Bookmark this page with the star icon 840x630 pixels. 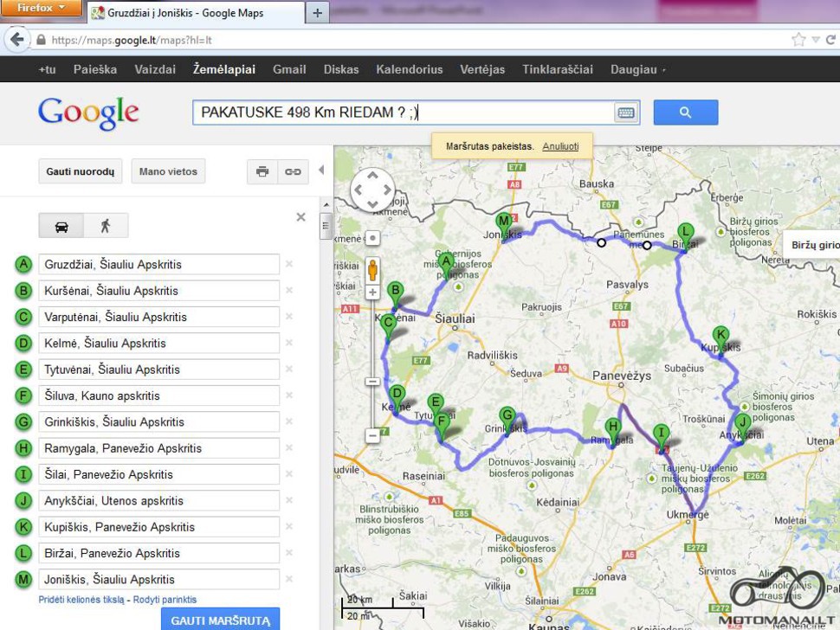[798, 40]
